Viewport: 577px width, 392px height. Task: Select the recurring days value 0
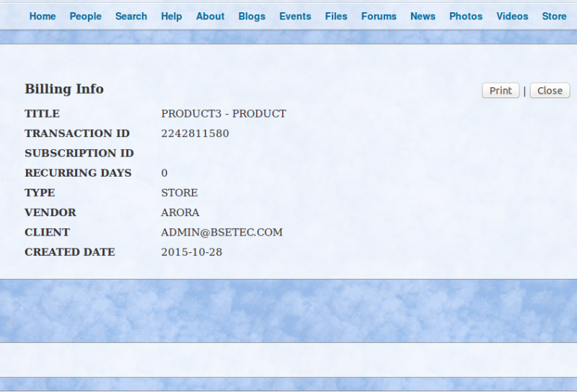(x=164, y=173)
